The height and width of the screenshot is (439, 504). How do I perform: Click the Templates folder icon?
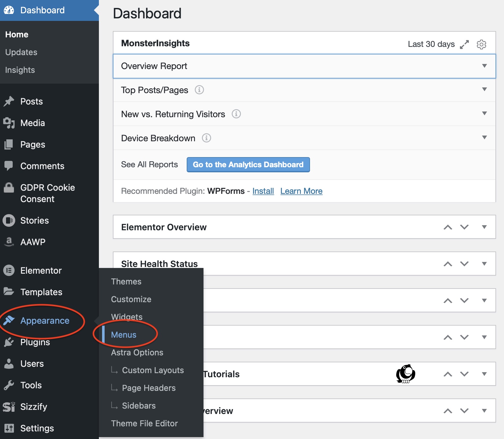pos(9,292)
